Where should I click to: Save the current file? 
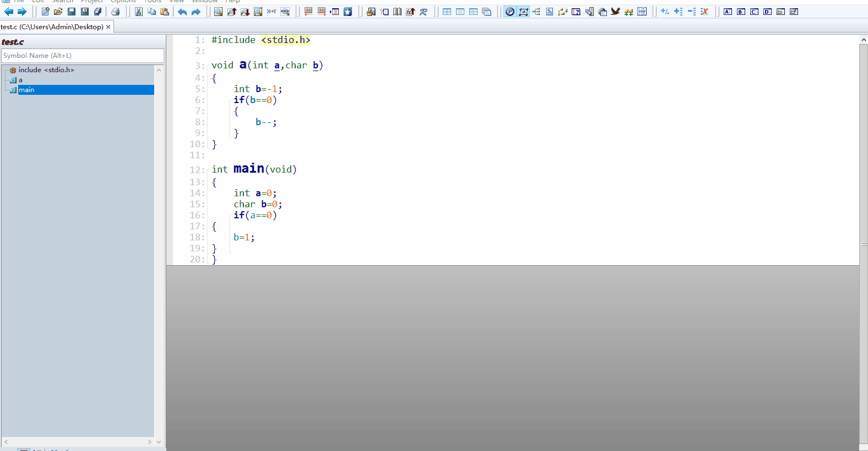tap(72, 12)
